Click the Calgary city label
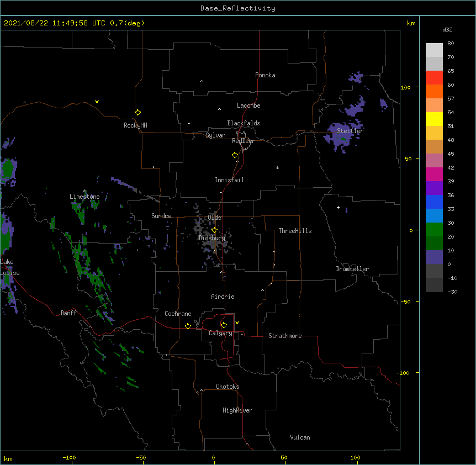 pyautogui.click(x=220, y=333)
